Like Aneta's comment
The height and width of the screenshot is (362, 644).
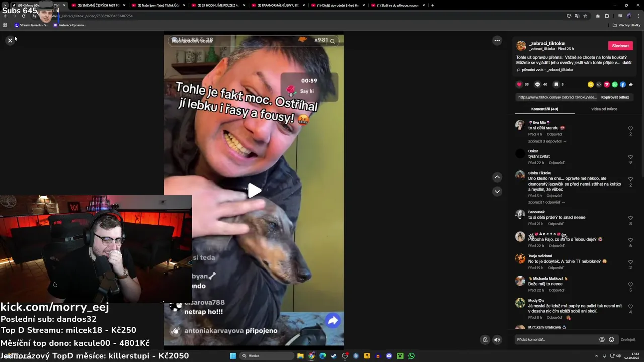630,240
